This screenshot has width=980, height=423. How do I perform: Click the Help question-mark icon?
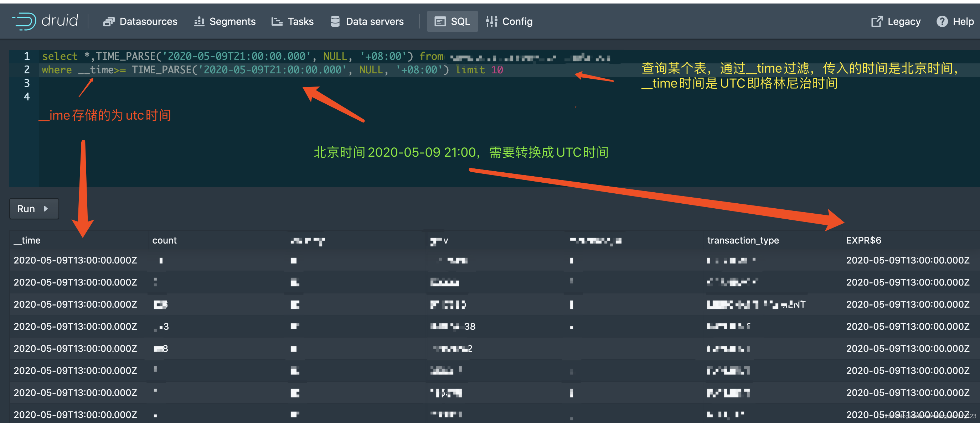pos(942,22)
